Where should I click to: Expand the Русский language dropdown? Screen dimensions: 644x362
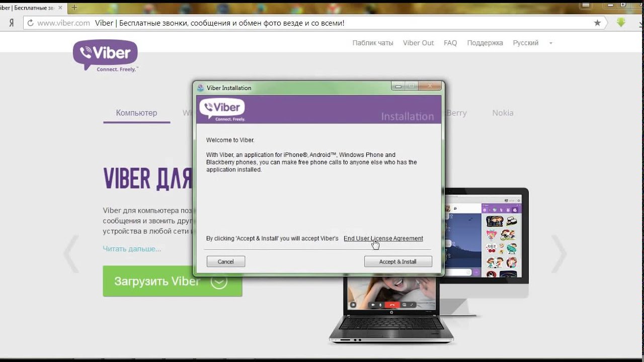pyautogui.click(x=532, y=43)
